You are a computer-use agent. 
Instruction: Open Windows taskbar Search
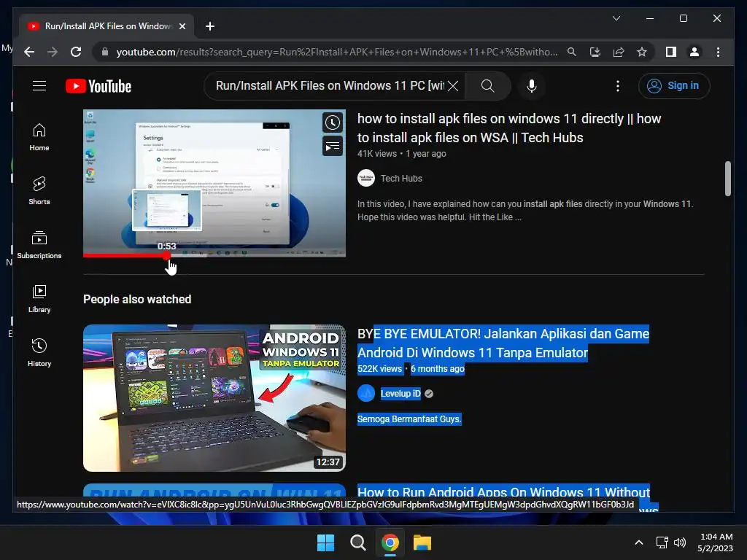357,542
